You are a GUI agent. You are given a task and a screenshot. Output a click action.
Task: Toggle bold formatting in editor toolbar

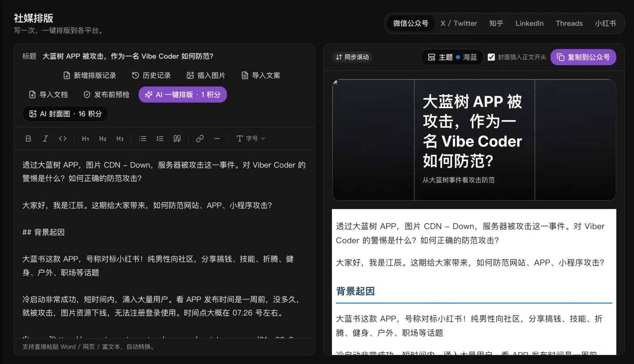point(28,139)
